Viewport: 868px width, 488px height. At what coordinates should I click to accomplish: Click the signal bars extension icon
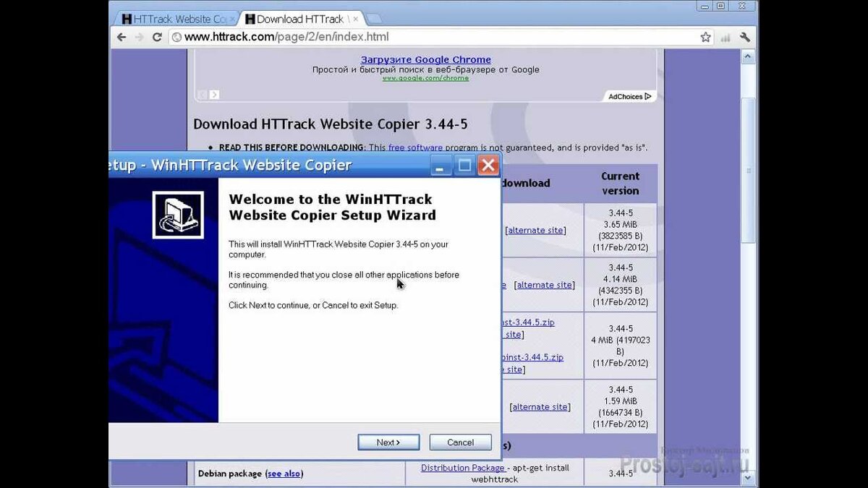(726, 38)
